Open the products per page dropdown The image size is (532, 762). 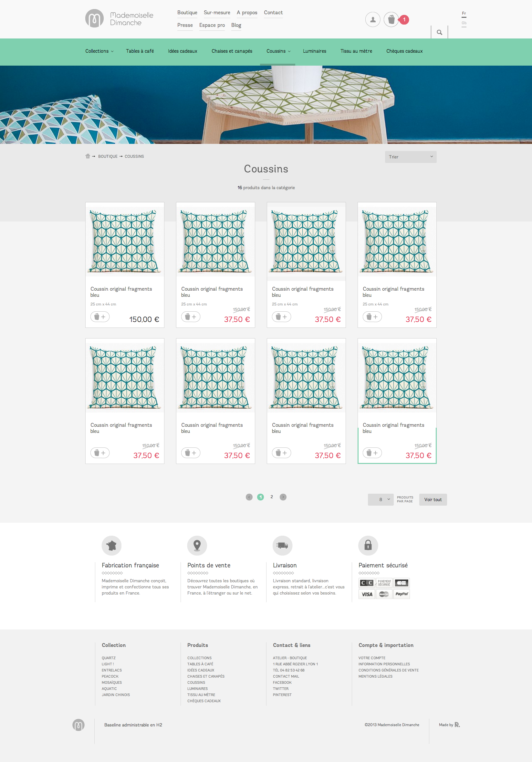click(381, 499)
